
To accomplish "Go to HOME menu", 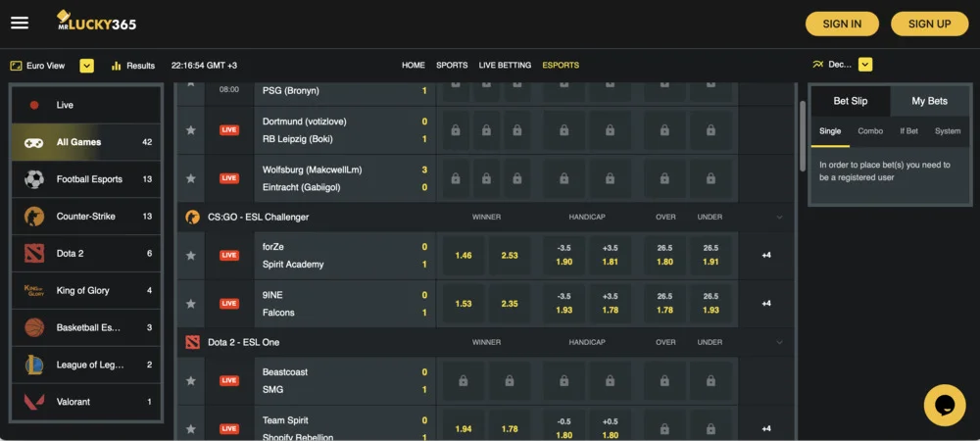I will pyautogui.click(x=414, y=65).
